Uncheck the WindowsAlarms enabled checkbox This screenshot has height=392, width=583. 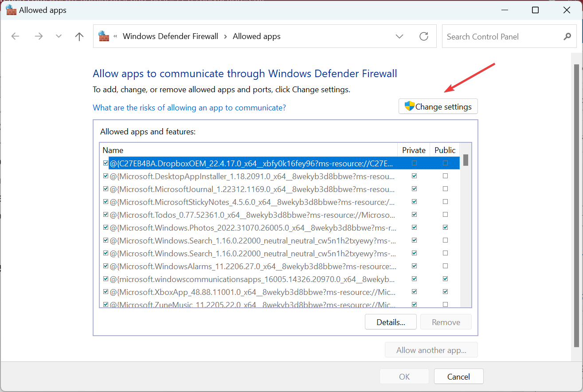(x=106, y=266)
